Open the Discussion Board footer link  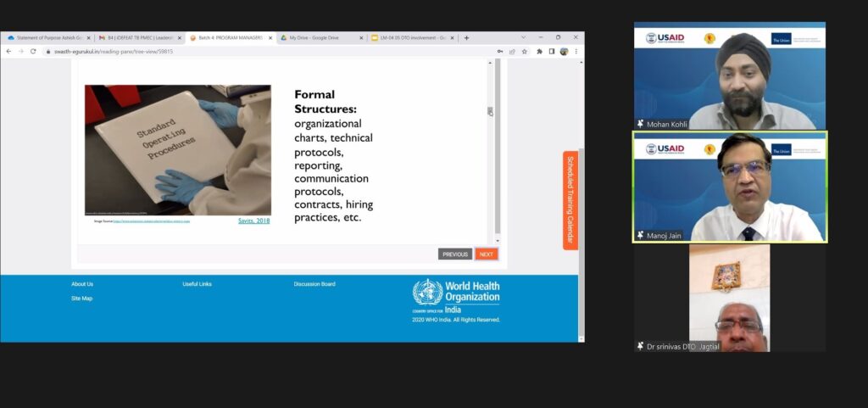pos(314,284)
